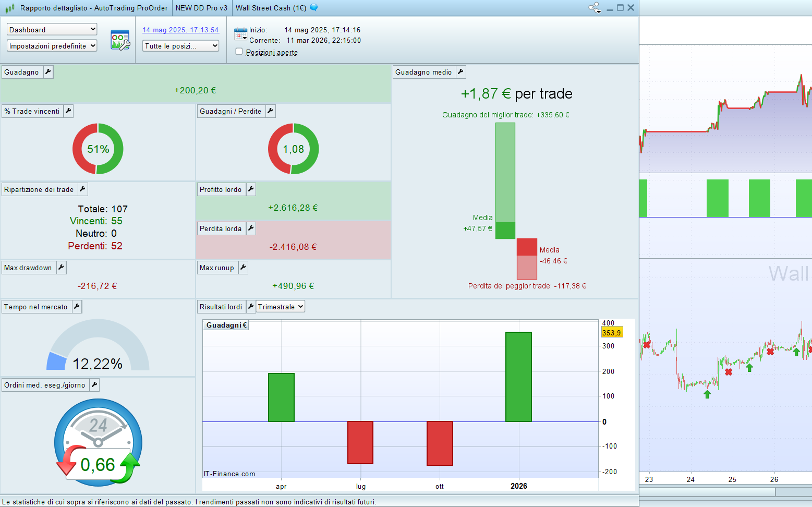
Task: Open the wrench beside Max drawdown
Action: coord(61,268)
